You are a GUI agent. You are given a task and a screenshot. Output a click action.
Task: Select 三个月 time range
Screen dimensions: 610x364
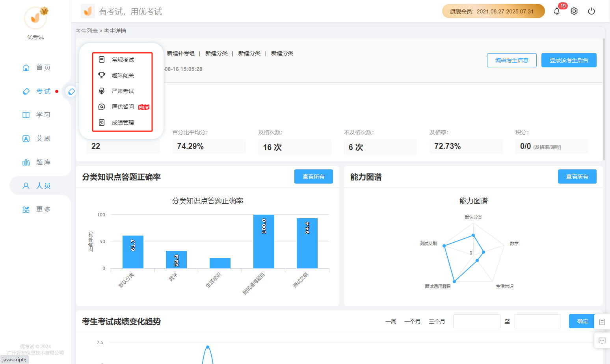pos(437,321)
